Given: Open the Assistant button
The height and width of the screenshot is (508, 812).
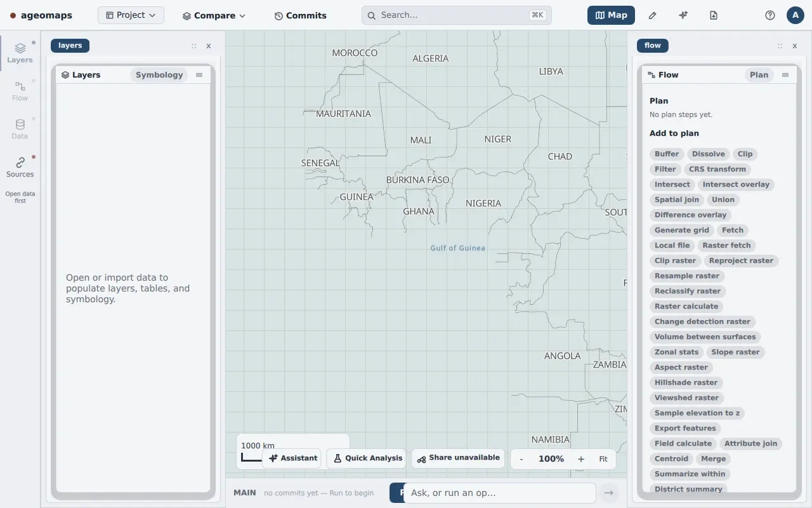Looking at the screenshot, I should pyautogui.click(x=292, y=458).
